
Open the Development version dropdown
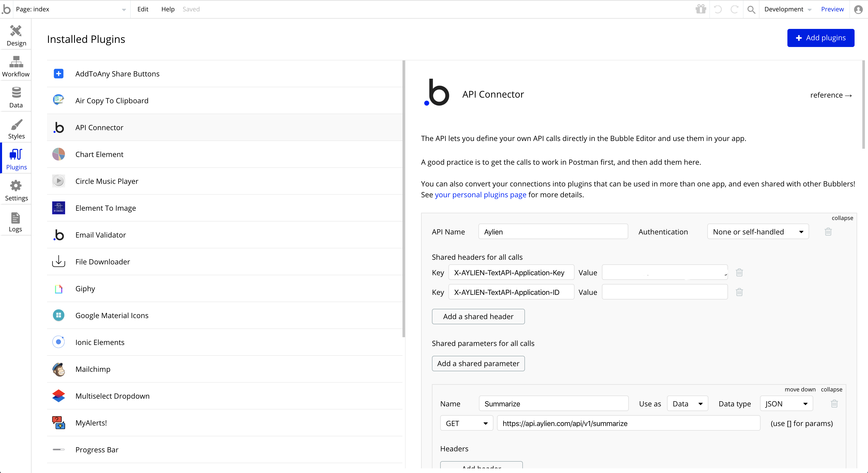[x=787, y=9]
